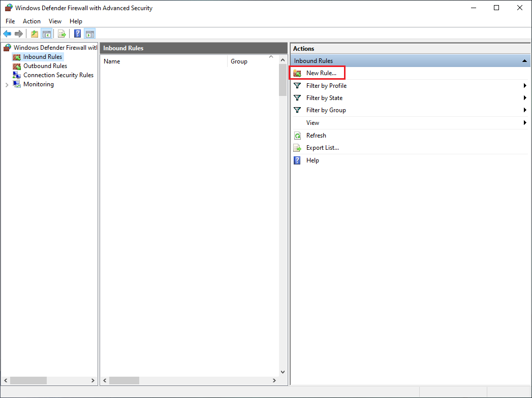The width and height of the screenshot is (532, 398).
Task: Select Connection Security Rules in the tree
Action: pyautogui.click(x=58, y=75)
